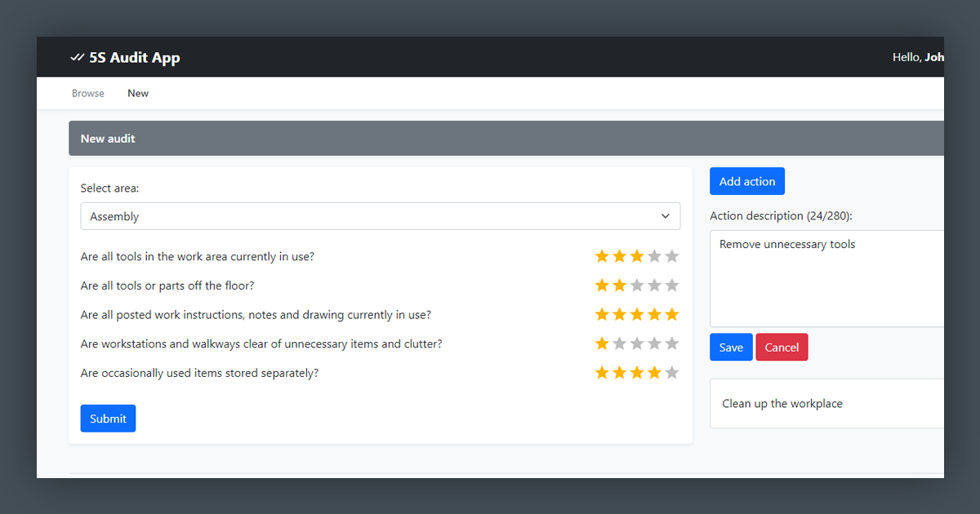This screenshot has height=514, width=980.
Task: Save the action description
Action: pyautogui.click(x=730, y=347)
